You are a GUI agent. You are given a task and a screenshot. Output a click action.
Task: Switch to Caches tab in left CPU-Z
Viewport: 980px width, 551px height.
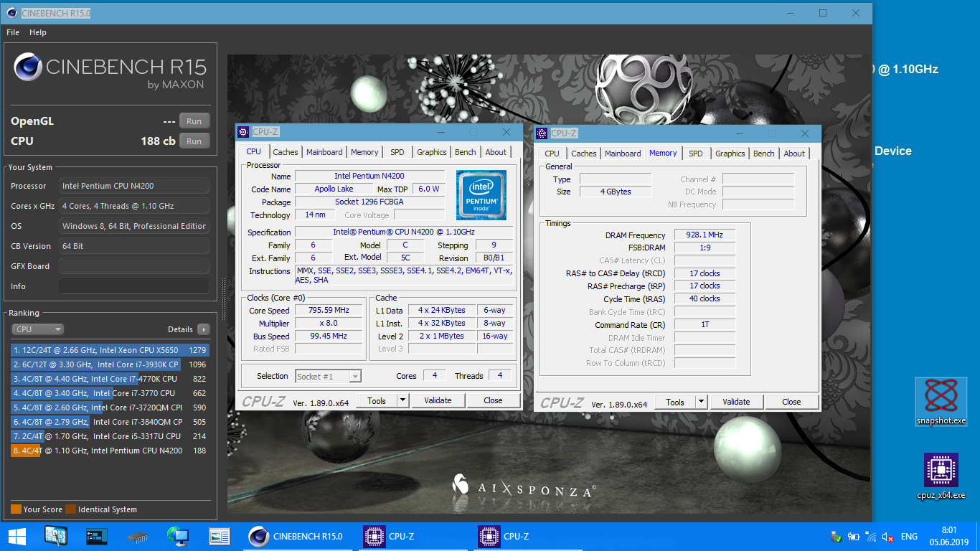[286, 152]
